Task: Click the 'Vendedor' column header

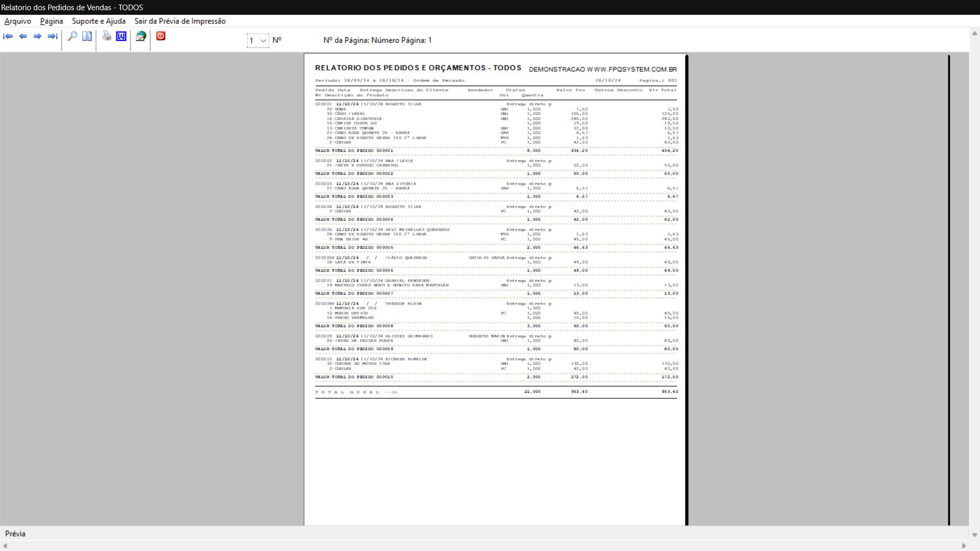Action: coord(480,90)
